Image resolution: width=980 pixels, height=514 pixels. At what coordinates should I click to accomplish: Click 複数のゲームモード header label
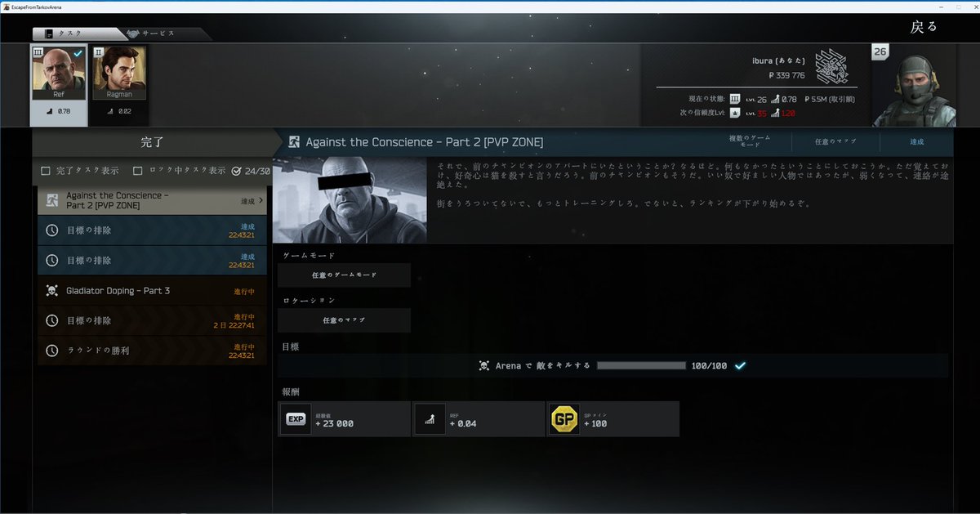tap(750, 141)
